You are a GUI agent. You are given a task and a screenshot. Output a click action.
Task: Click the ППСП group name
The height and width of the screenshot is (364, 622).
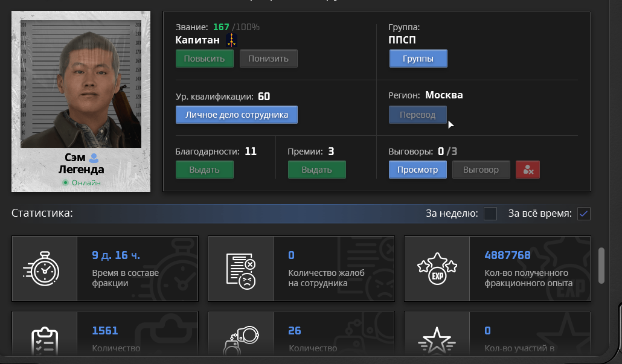pos(402,40)
